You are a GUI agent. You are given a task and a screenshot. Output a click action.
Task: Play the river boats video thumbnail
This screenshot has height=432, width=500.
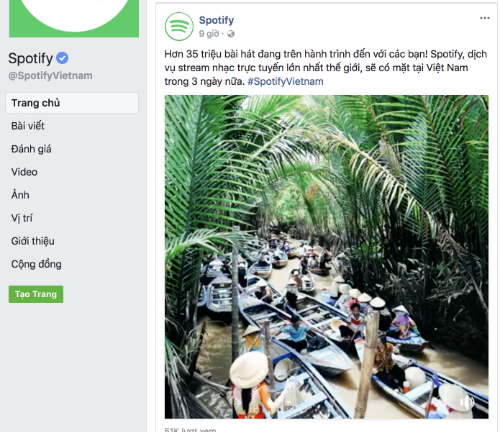coord(327,257)
